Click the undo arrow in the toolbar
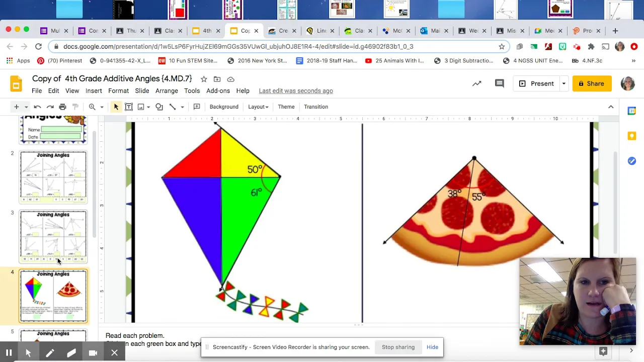Screen dimensions: 644x362 37,107
